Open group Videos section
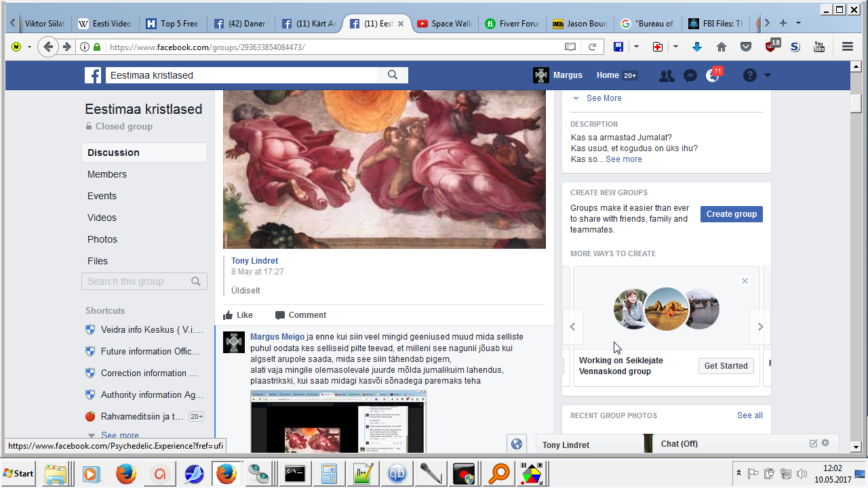This screenshot has width=868, height=488. [x=102, y=218]
